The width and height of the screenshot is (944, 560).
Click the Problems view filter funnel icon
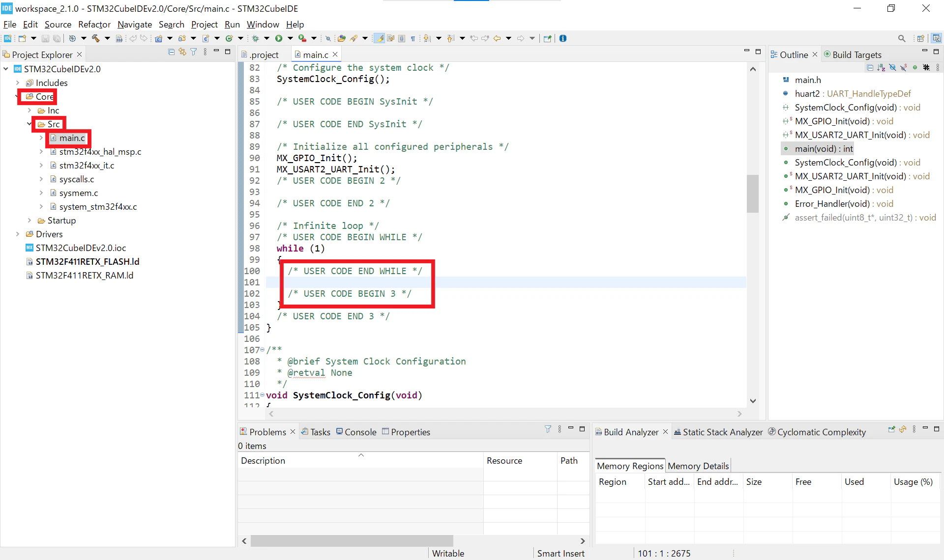pyautogui.click(x=548, y=429)
